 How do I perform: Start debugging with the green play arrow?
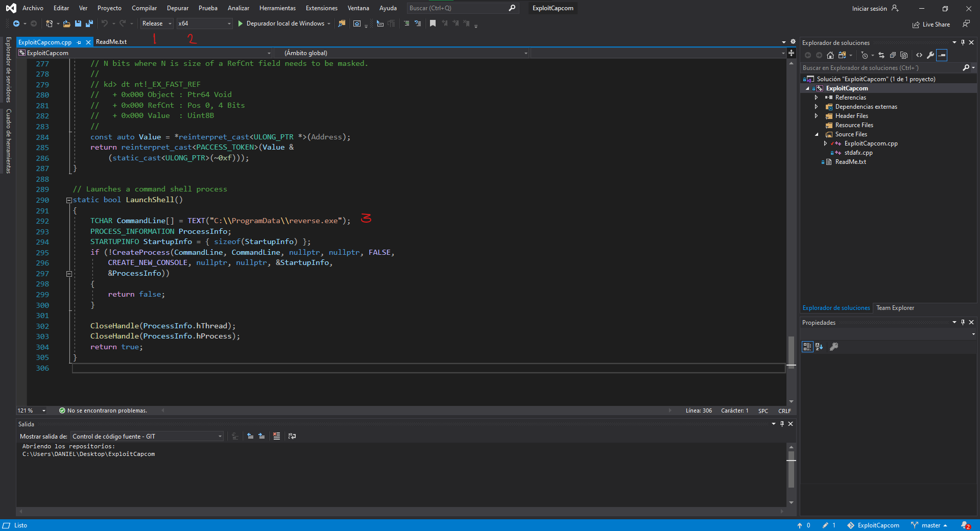point(240,23)
